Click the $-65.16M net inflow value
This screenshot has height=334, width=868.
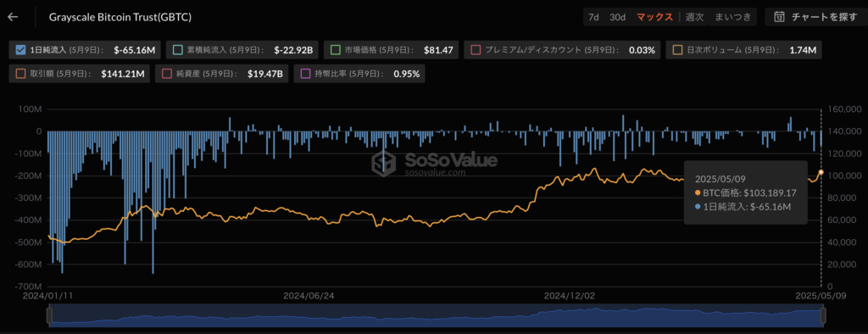point(135,50)
